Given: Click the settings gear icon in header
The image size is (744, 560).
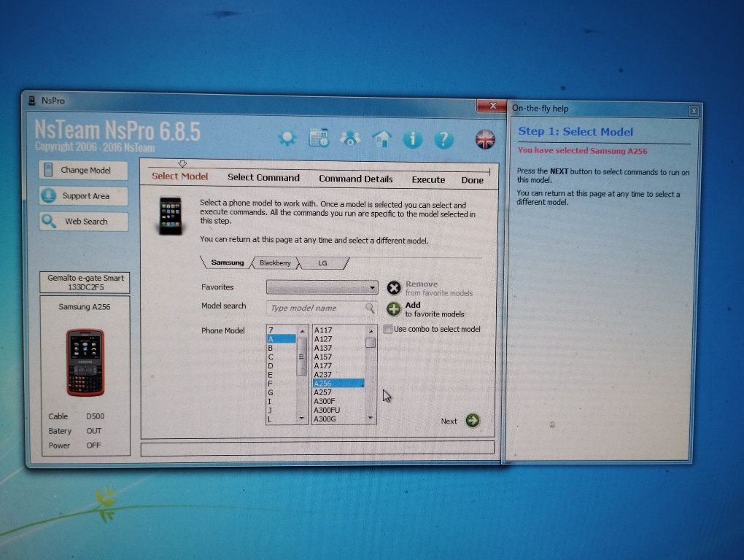Looking at the screenshot, I should click(287, 138).
